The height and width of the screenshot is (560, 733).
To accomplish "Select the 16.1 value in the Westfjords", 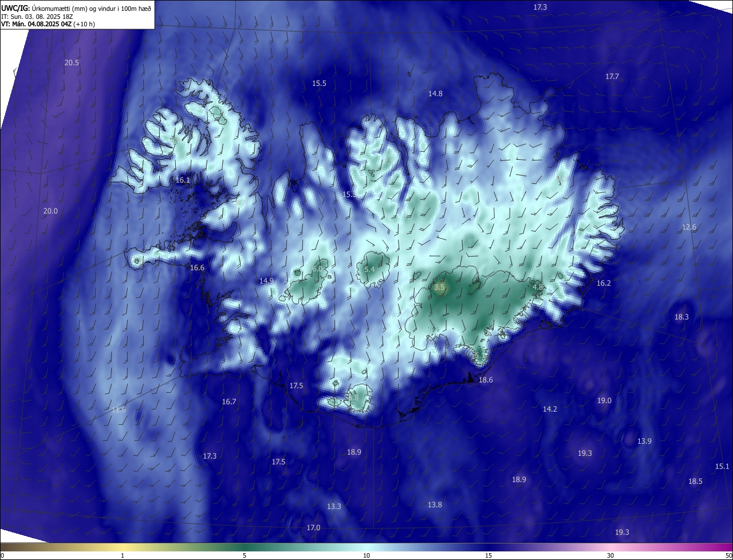I will point(183,180).
